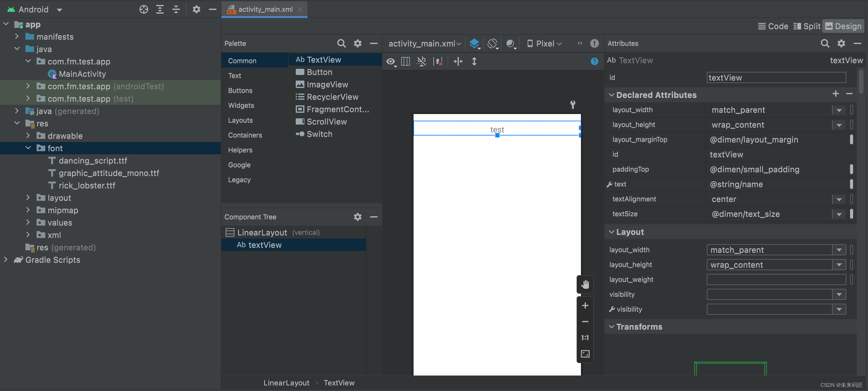This screenshot has height=391, width=868.
Task: Zoom to fit screen icon
Action: tap(585, 354)
